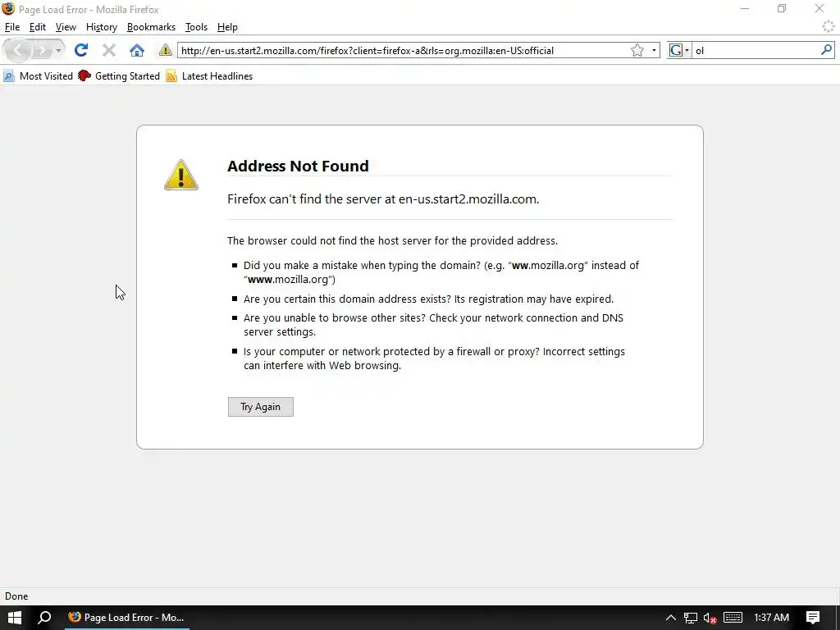Go to the Home page
This screenshot has width=840, height=630.
point(137,50)
